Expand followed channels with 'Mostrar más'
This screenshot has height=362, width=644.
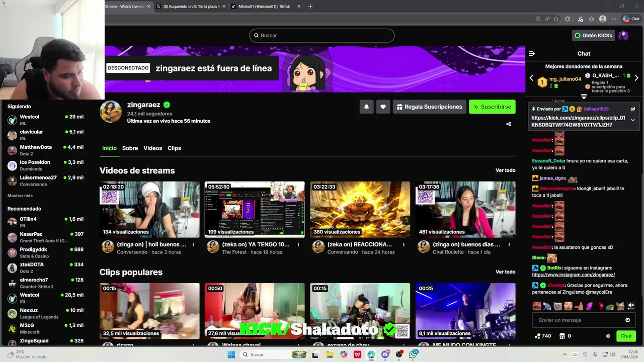20,196
